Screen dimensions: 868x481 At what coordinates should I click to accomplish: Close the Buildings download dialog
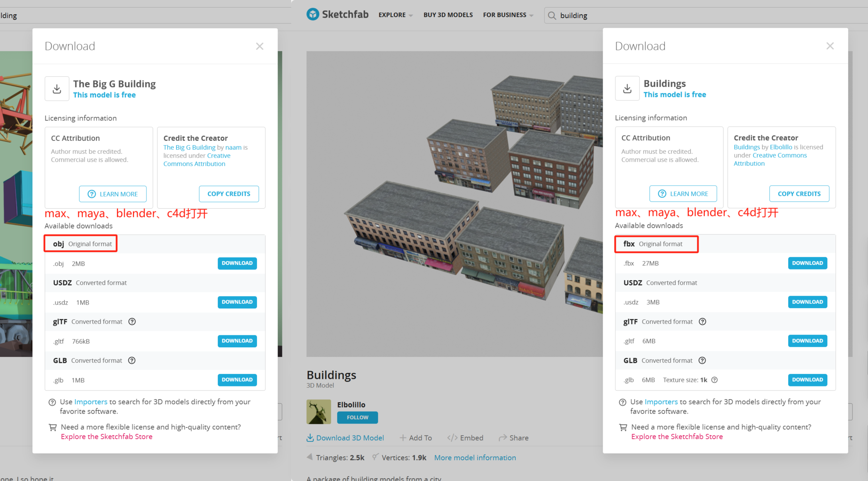830,46
